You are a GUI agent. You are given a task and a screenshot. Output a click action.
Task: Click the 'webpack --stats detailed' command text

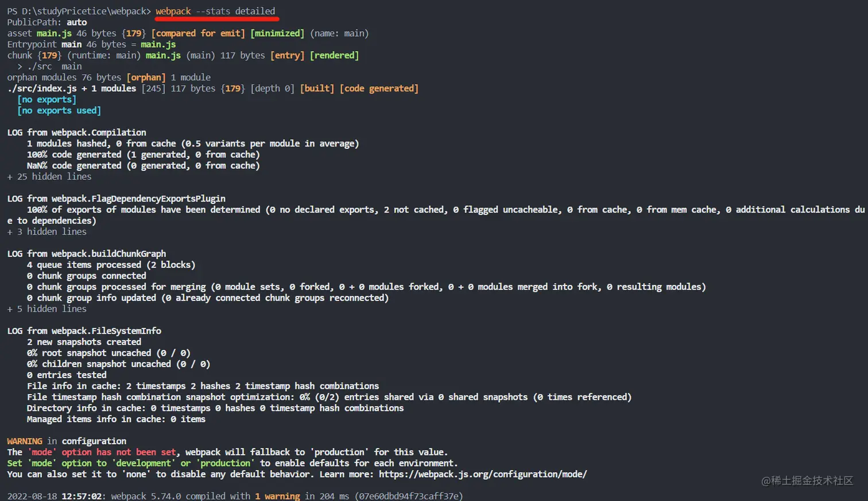pyautogui.click(x=215, y=11)
